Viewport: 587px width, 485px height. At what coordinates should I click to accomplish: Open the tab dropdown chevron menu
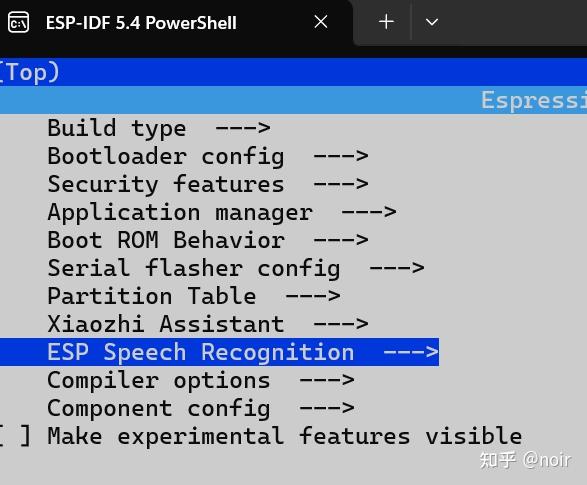pyautogui.click(x=432, y=22)
